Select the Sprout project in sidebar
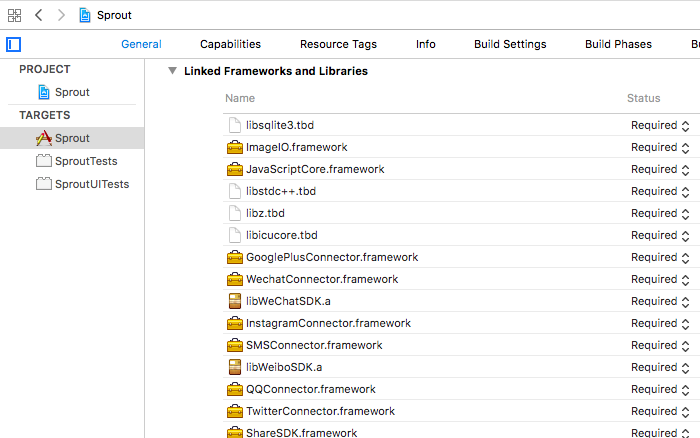Viewport: 700px width, 438px height. (71, 92)
